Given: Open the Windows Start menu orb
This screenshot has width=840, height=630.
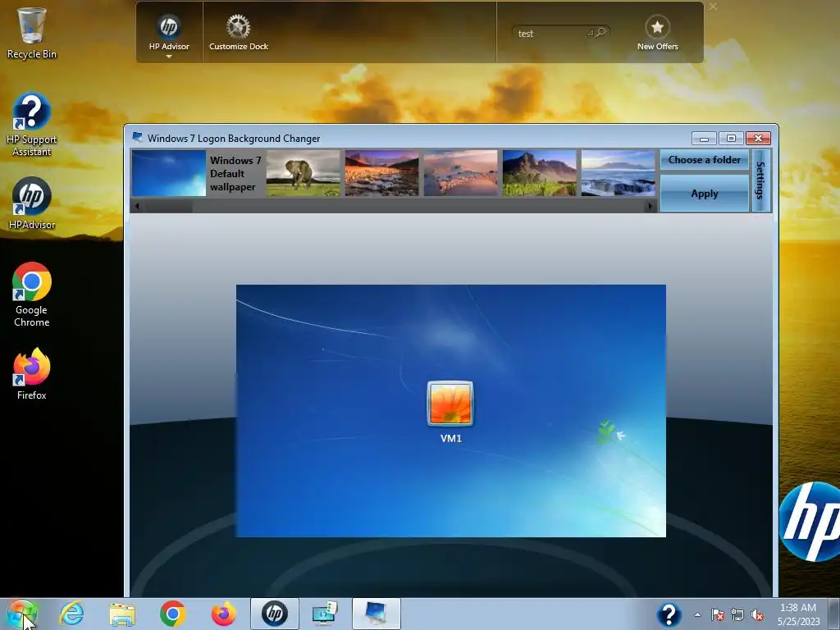Looking at the screenshot, I should [x=22, y=614].
